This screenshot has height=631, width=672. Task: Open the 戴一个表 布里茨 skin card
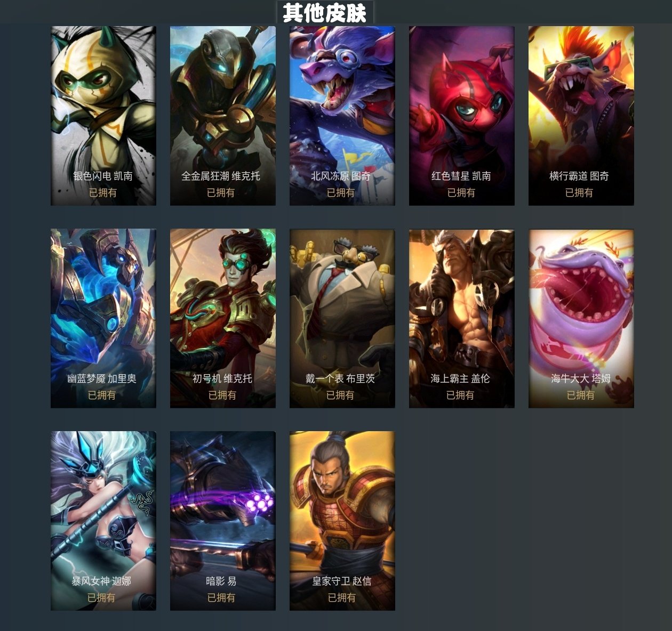click(x=342, y=318)
